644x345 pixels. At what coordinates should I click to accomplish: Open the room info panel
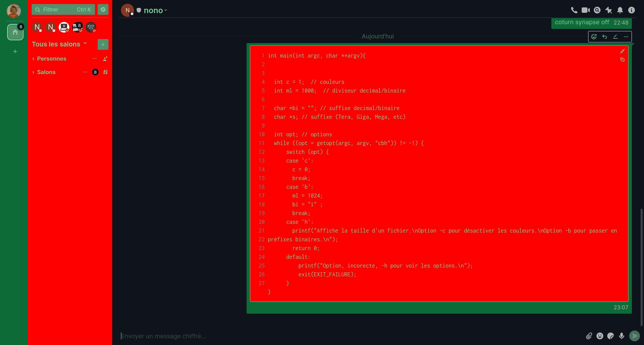pos(631,10)
